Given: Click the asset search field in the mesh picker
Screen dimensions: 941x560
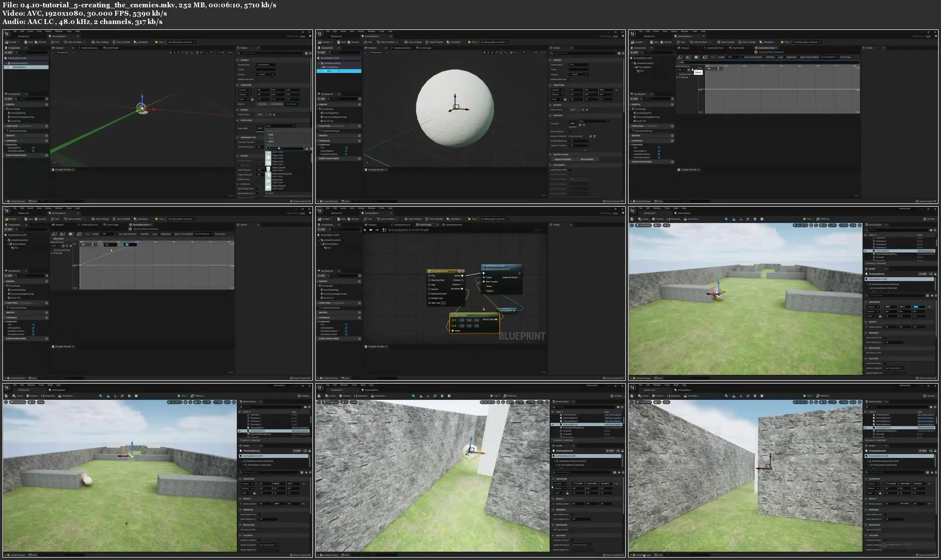Looking at the screenshot, I should pos(284,148).
